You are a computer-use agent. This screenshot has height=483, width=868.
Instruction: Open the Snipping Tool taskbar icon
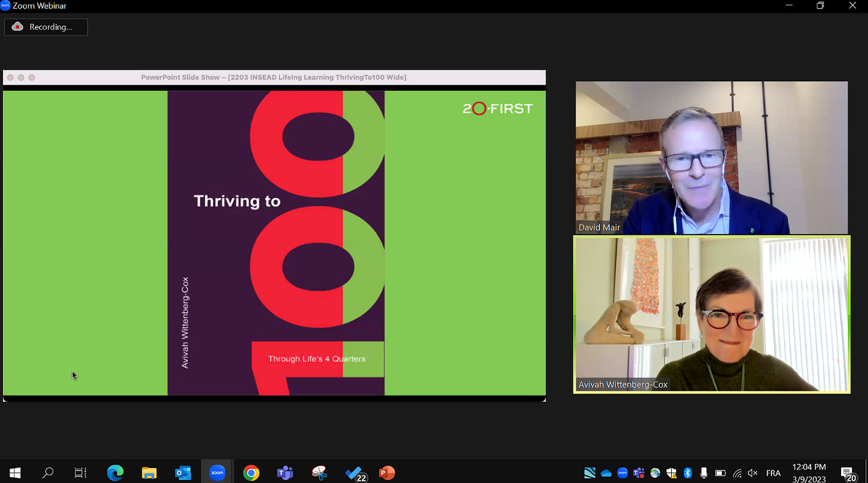pyautogui.click(x=320, y=473)
